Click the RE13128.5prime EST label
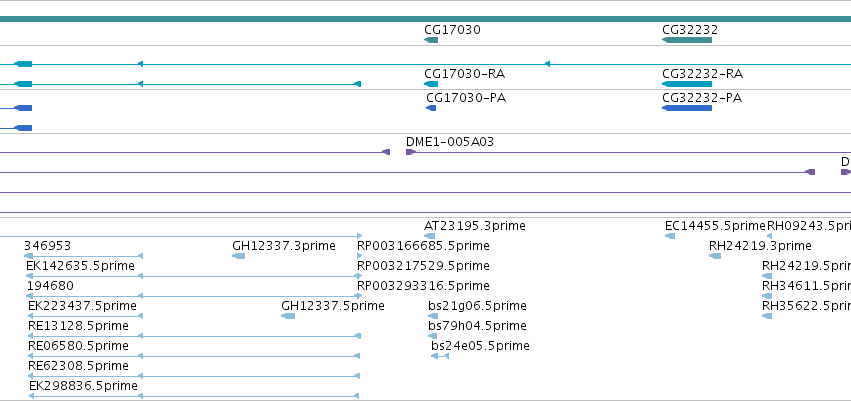Viewport: 851px width, 401px height. tap(78, 326)
